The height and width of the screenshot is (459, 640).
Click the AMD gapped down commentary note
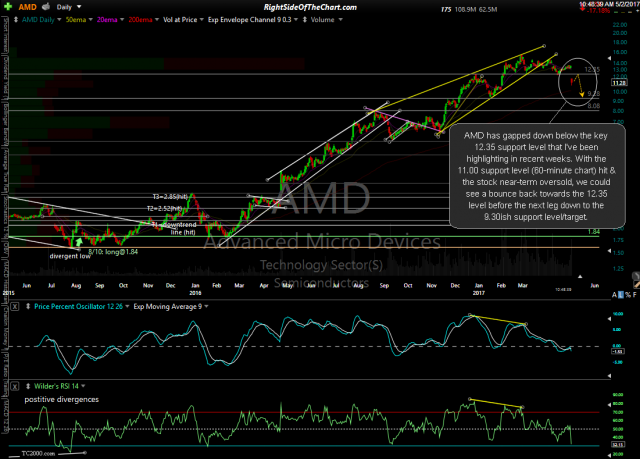pos(537,176)
